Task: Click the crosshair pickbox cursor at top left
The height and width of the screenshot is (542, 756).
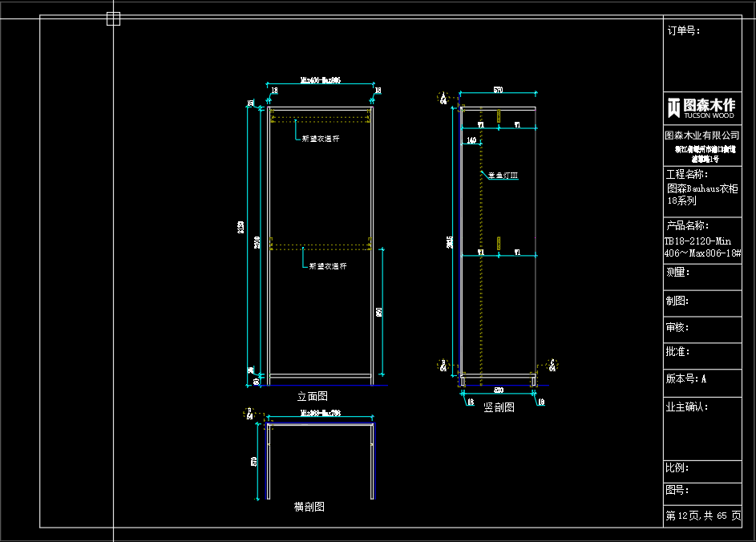Action: tap(113, 18)
